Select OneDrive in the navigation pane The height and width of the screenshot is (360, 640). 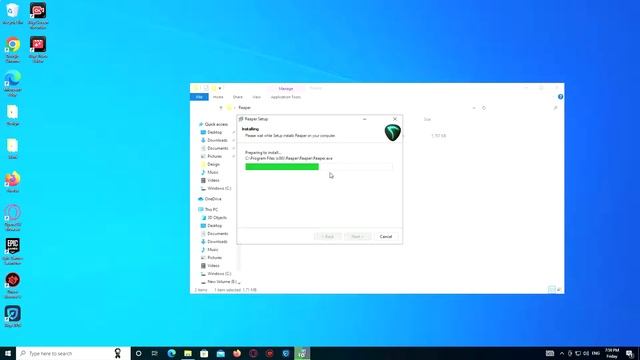[x=210, y=199]
